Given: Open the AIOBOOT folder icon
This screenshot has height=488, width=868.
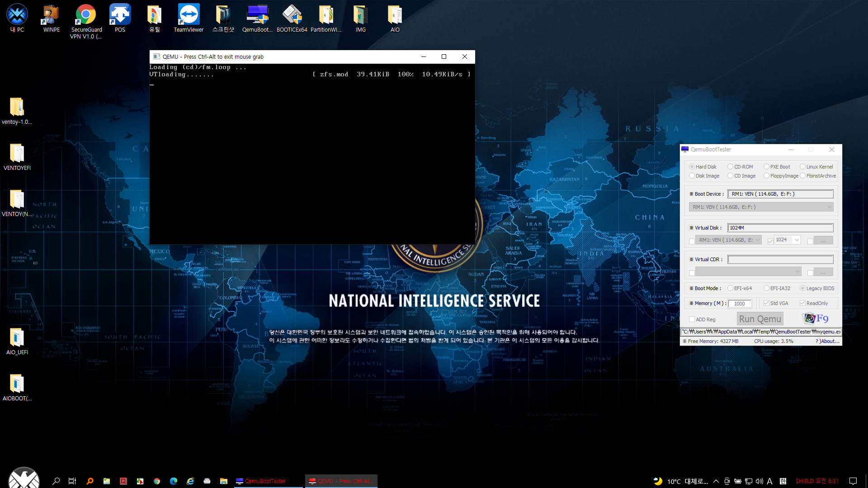Looking at the screenshot, I should point(17,387).
